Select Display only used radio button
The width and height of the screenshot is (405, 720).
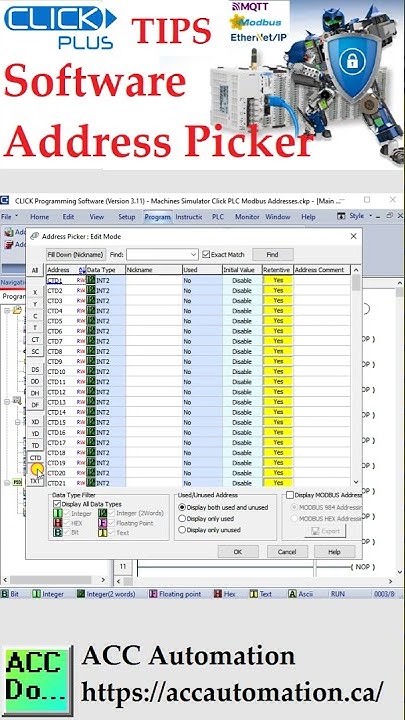pos(182,519)
